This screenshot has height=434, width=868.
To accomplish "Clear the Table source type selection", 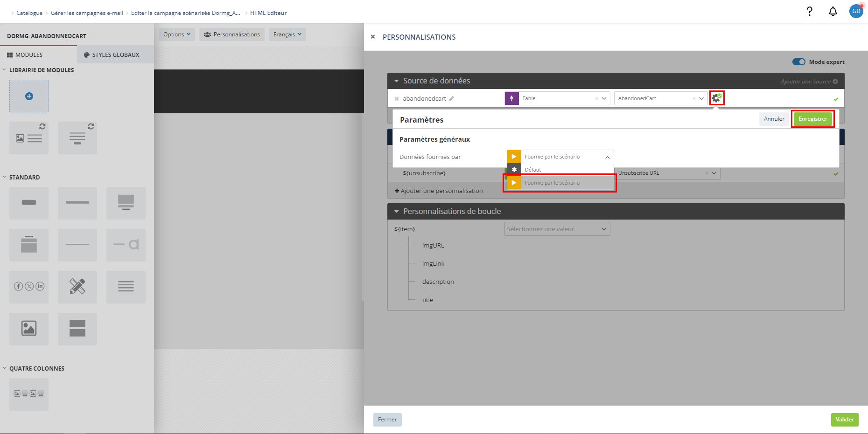I will 597,98.
